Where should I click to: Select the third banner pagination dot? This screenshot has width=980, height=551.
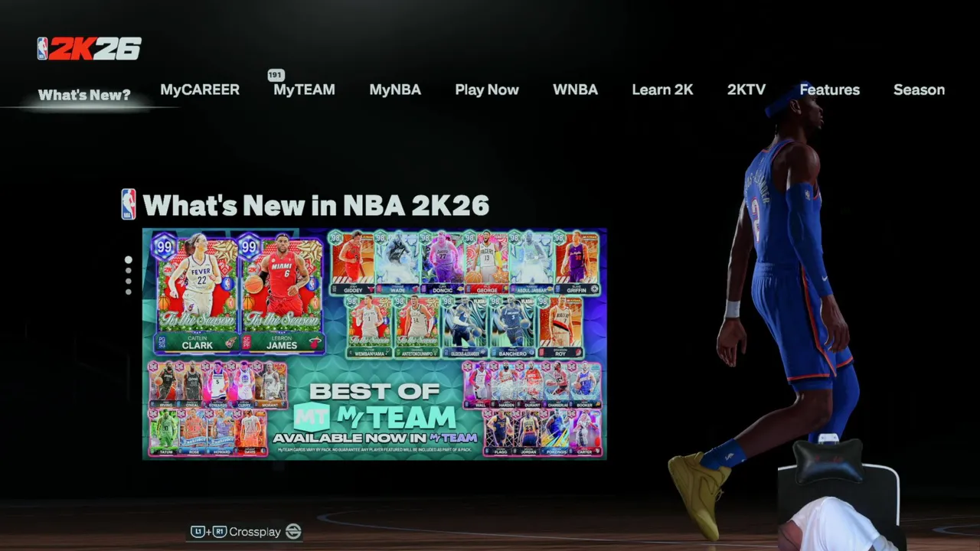click(x=128, y=282)
